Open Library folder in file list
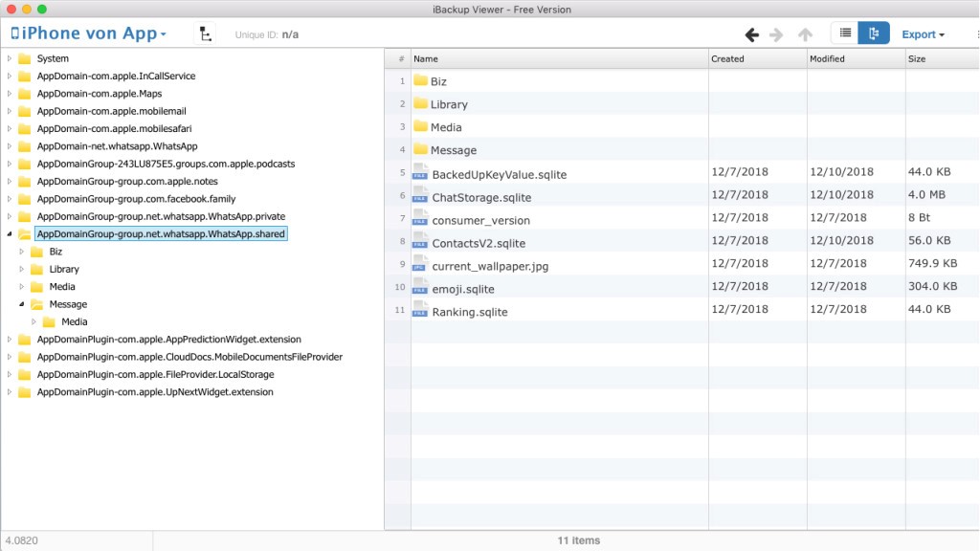The height and width of the screenshot is (551, 980). click(449, 104)
